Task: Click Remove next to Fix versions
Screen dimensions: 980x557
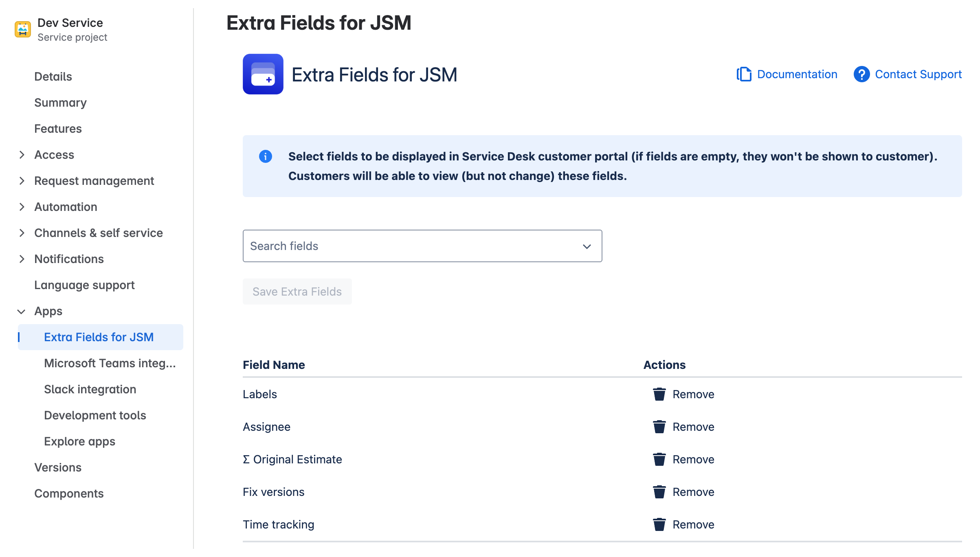Action: 694,492
